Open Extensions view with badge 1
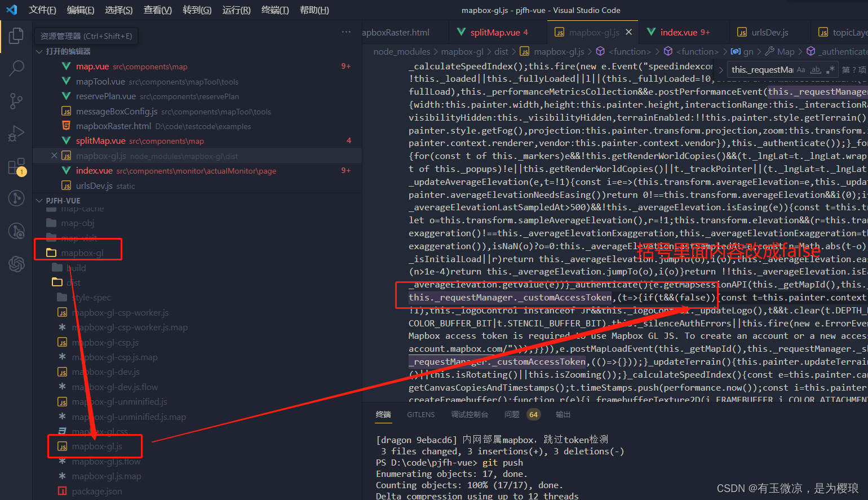 pyautogui.click(x=16, y=166)
